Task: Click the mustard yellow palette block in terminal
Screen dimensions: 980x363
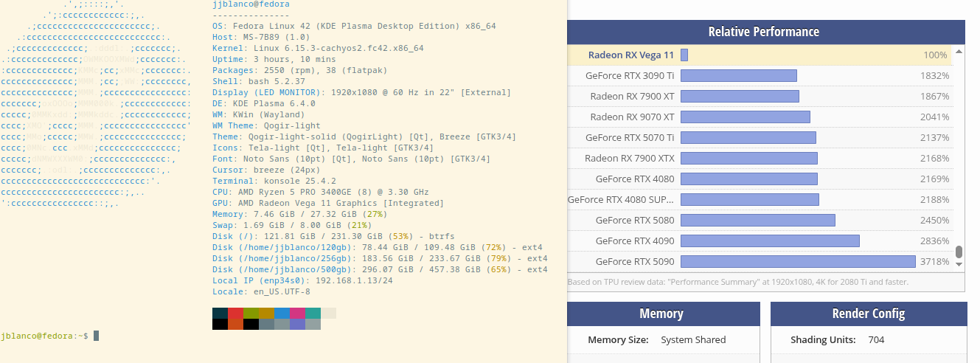Action: (x=266, y=313)
